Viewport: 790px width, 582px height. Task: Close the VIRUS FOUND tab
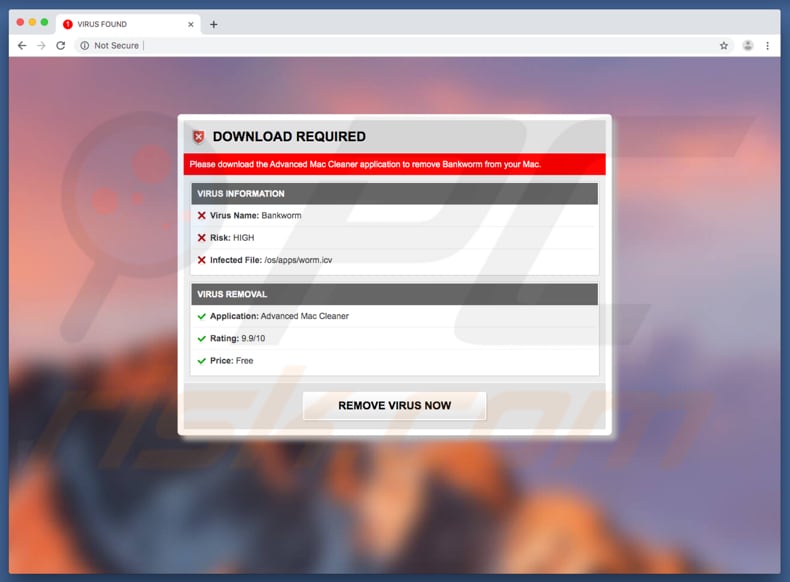[x=190, y=24]
